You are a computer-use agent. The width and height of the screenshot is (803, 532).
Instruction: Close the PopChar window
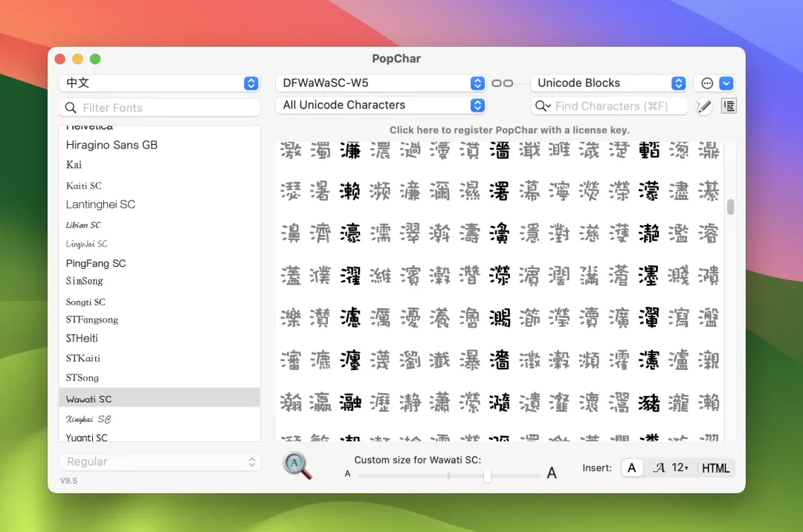click(x=60, y=59)
